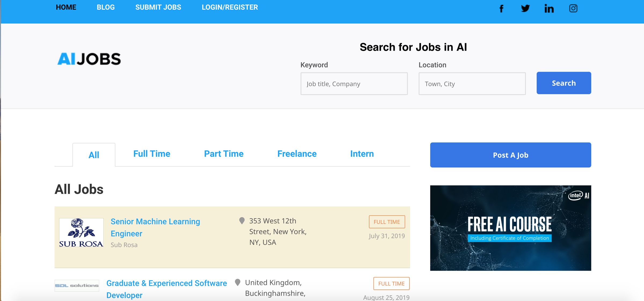Image resolution: width=644 pixels, height=301 pixels.
Task: Switch to the Part Time jobs tab
Action: 224,153
